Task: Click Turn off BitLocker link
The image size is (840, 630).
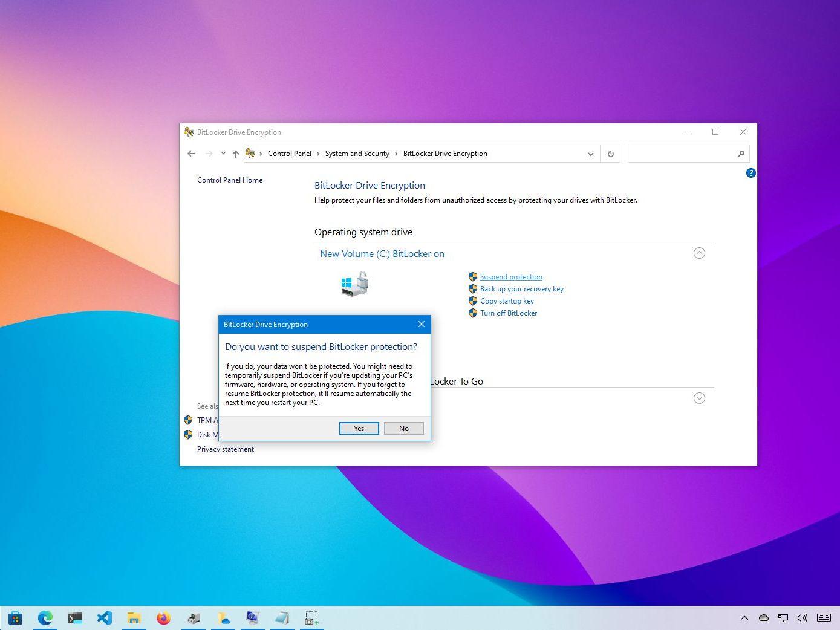Action: (509, 313)
